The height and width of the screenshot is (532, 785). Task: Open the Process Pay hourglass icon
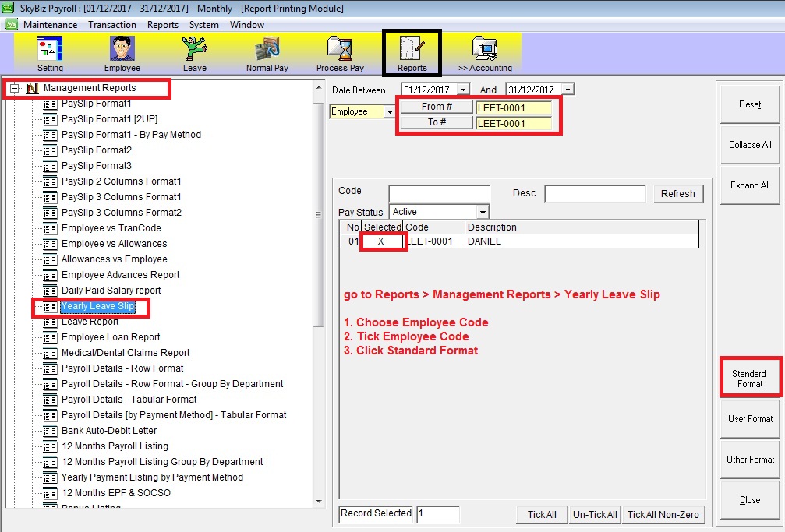[x=340, y=50]
